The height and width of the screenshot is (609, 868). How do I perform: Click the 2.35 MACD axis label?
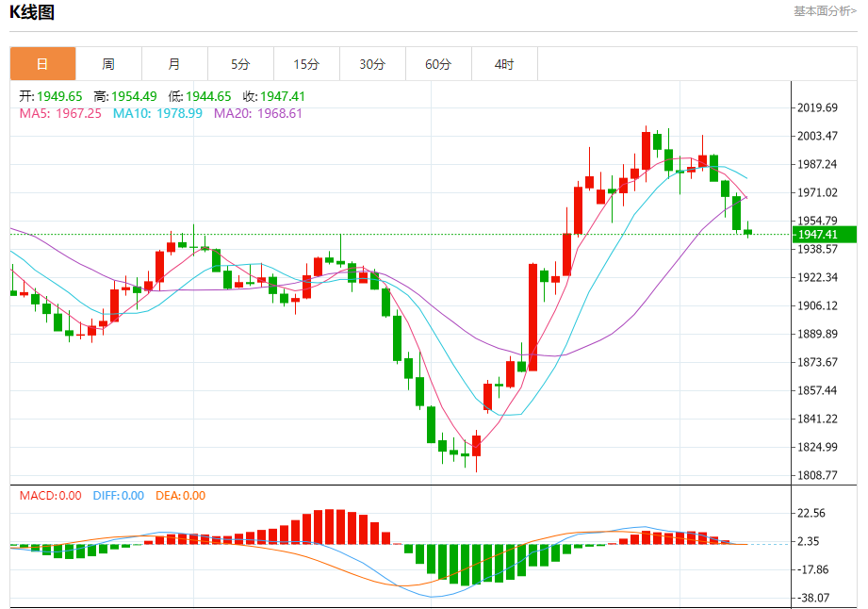pos(809,541)
